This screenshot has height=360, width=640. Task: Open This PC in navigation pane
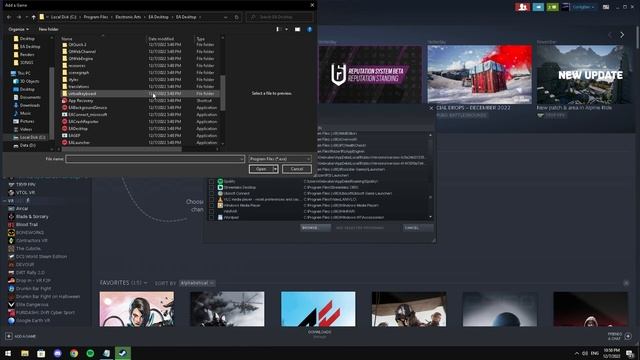pyautogui.click(x=24, y=73)
